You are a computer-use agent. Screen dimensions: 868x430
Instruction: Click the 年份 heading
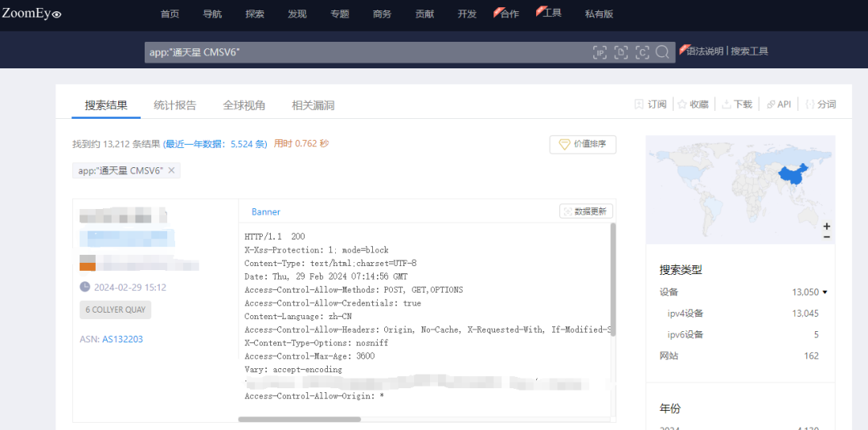pos(669,409)
